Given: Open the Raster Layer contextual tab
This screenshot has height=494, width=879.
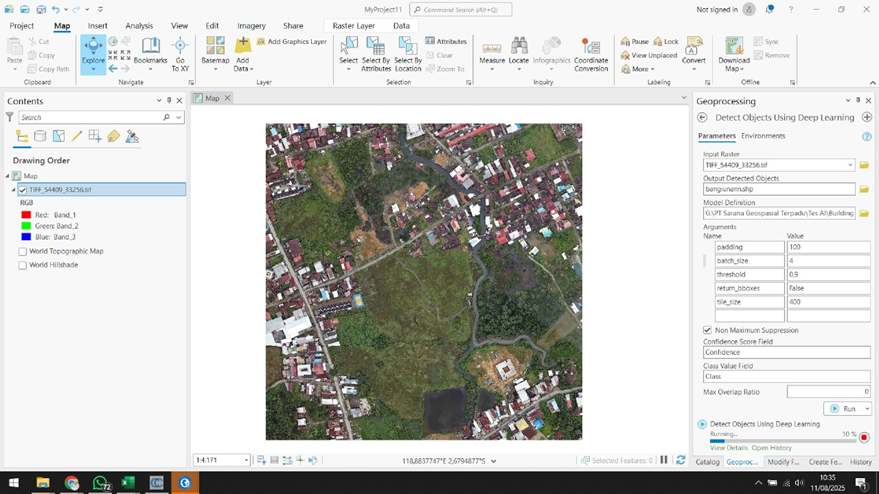Looking at the screenshot, I should pyautogui.click(x=354, y=26).
